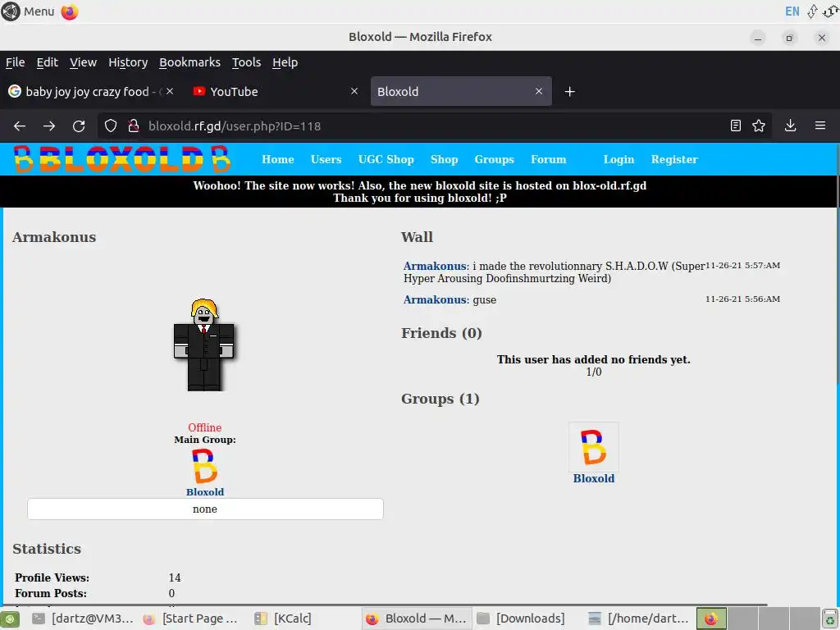Open the Bookmarks menu
Screen dimensions: 840x630
pyautogui.click(x=189, y=62)
